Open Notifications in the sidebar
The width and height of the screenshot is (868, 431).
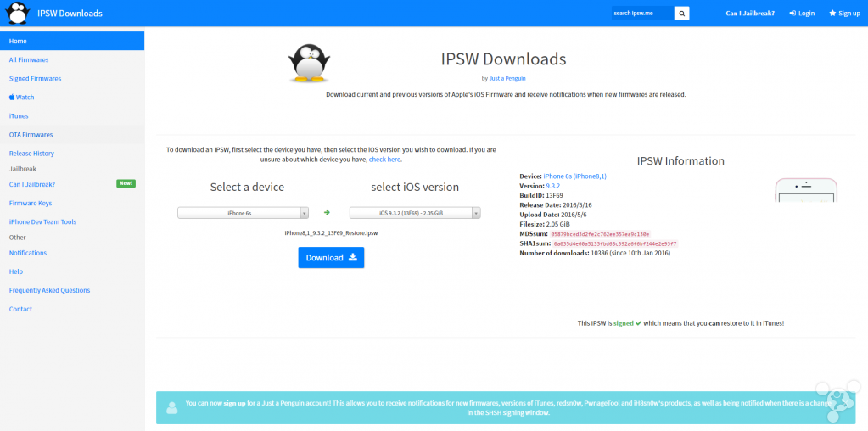[x=72, y=253]
